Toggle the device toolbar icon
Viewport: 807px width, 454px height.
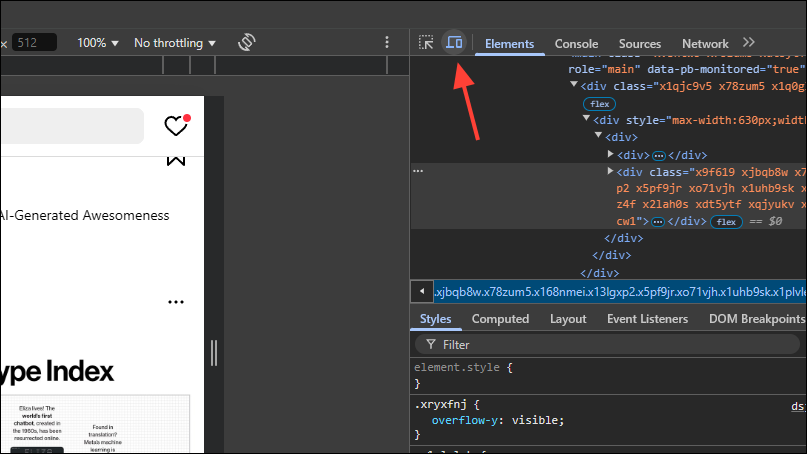coord(454,43)
